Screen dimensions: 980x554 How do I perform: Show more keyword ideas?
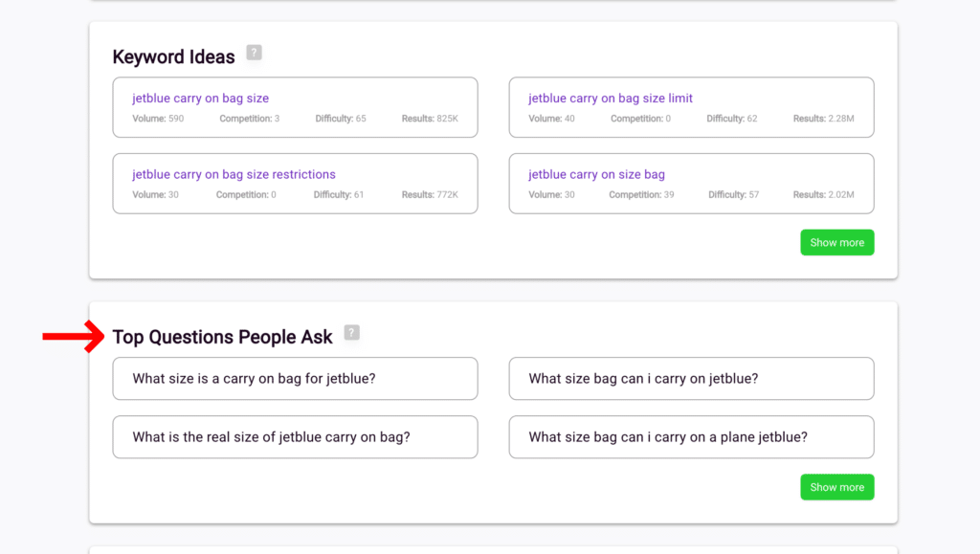836,242
